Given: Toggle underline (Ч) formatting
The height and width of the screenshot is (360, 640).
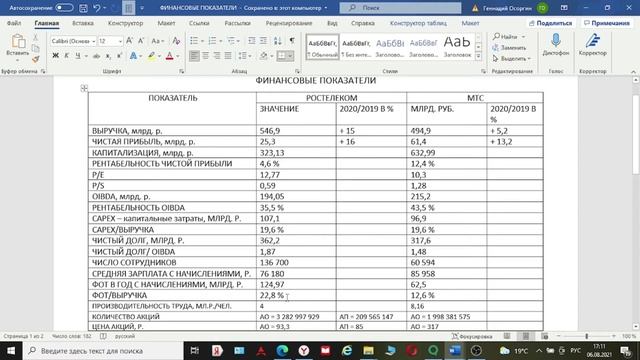Looking at the screenshot, I should [78, 56].
